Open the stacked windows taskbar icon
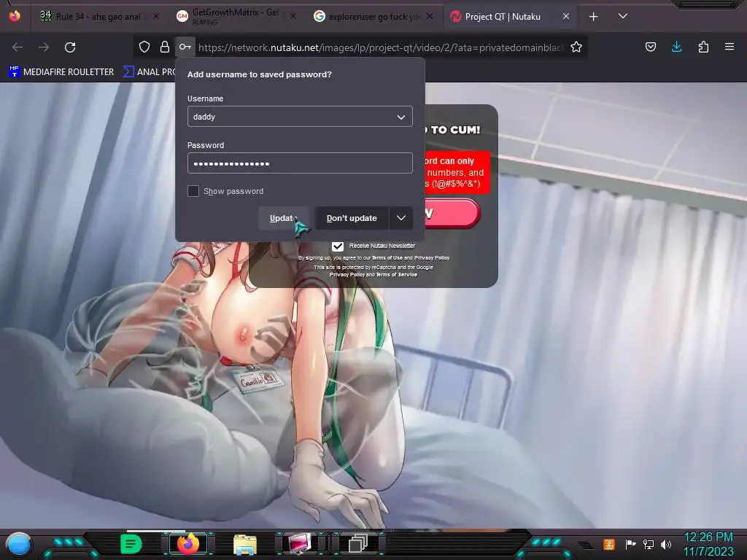This screenshot has width=747, height=560. pyautogui.click(x=357, y=544)
